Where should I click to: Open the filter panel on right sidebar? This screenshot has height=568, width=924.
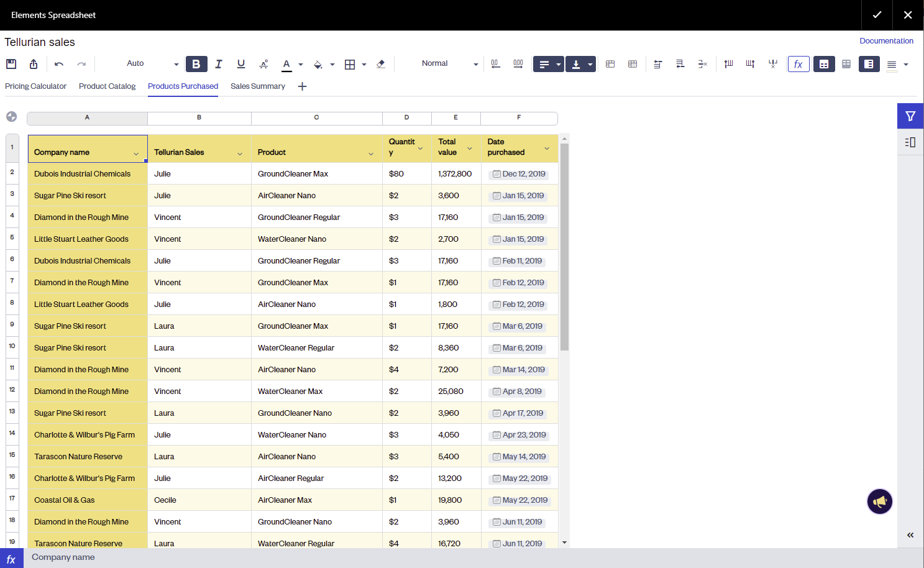910,116
